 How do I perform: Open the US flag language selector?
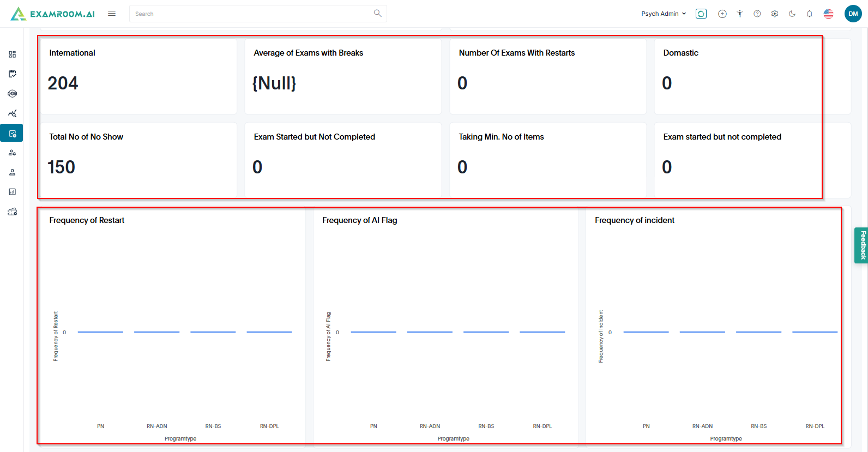pyautogui.click(x=829, y=14)
